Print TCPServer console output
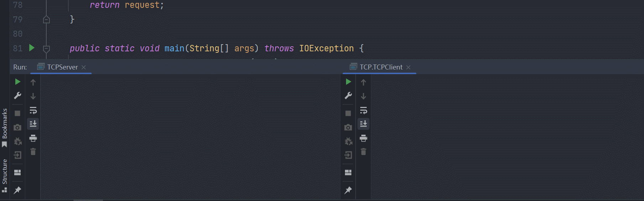This screenshot has height=201, width=644. (33, 138)
